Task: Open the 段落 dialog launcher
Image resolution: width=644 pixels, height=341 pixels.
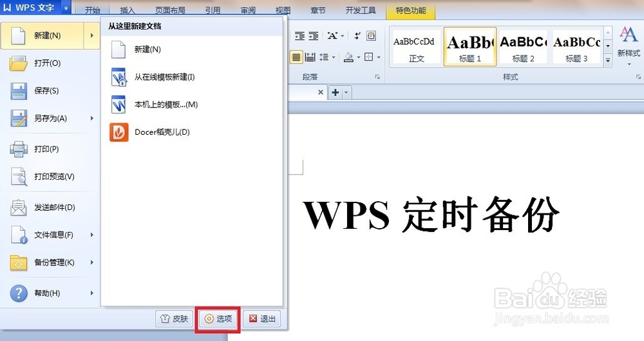Action: (377, 77)
